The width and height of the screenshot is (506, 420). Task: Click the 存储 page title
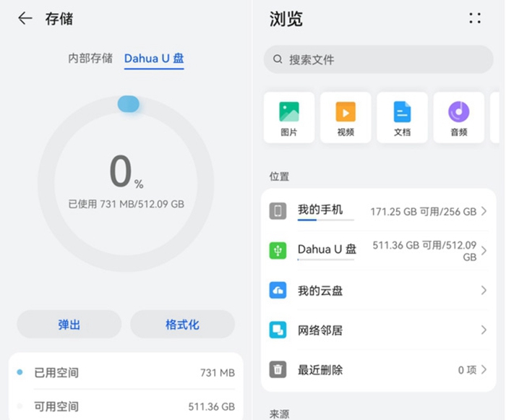[59, 19]
